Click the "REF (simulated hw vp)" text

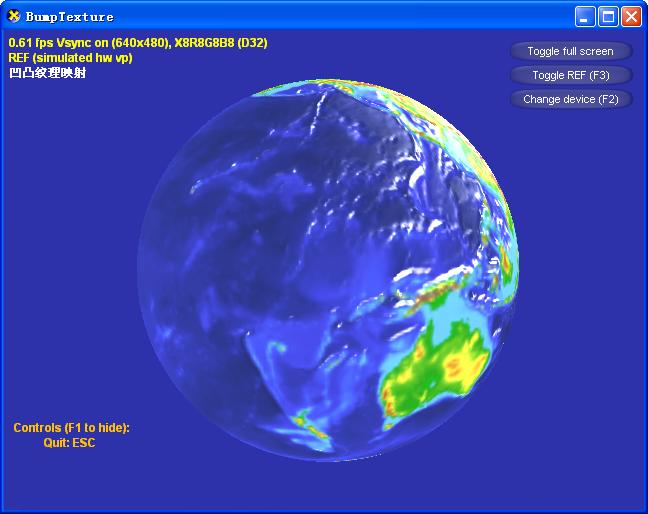70,57
